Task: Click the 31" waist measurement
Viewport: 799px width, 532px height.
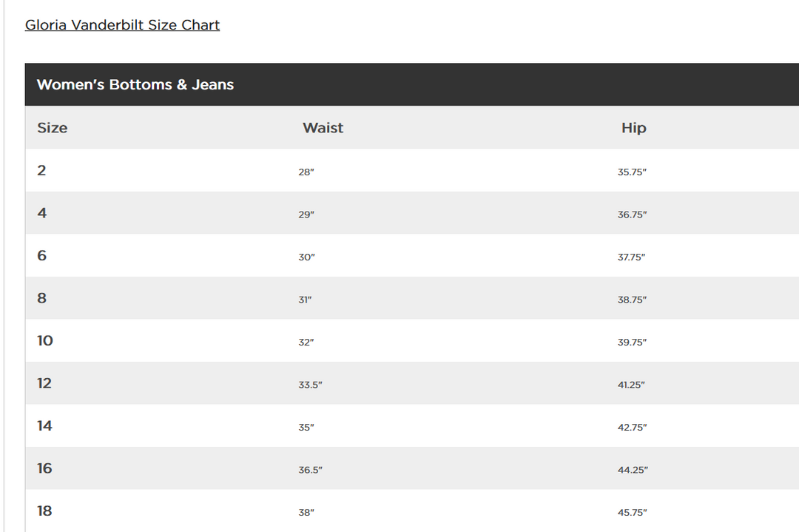Action: tap(305, 300)
